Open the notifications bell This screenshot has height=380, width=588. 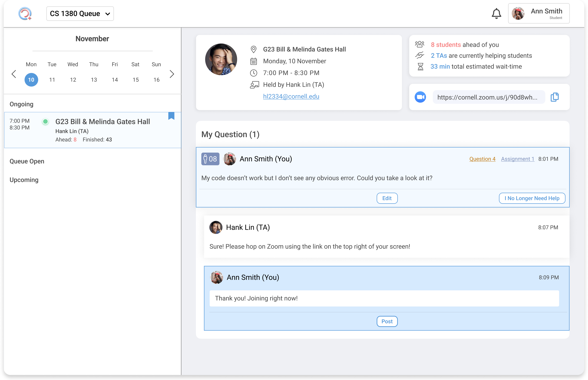click(x=496, y=14)
